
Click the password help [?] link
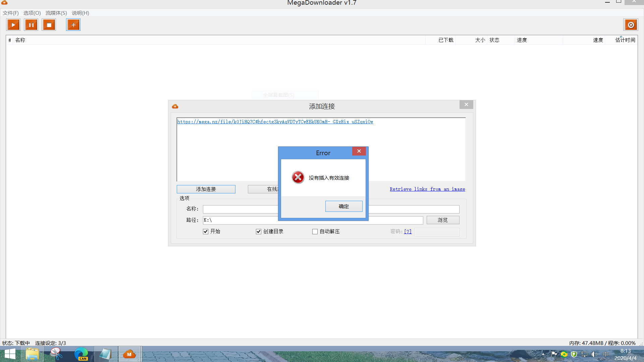tap(408, 231)
